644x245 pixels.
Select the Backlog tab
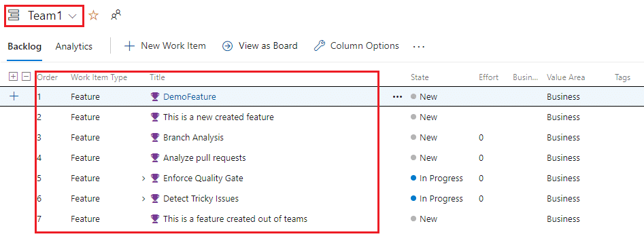24,46
